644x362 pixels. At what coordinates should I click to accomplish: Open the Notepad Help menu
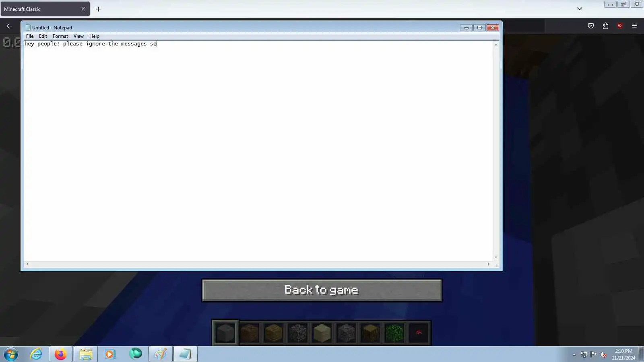point(94,36)
